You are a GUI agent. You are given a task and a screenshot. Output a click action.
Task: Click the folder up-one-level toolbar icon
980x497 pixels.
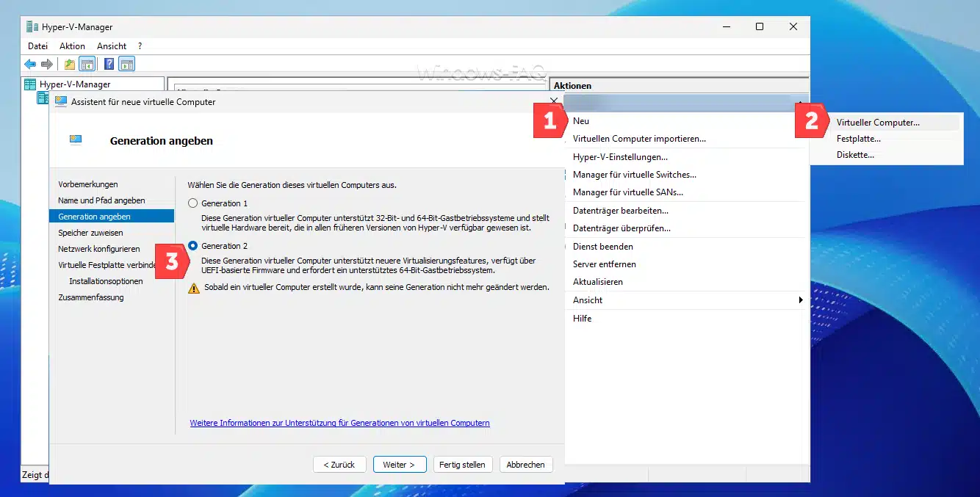tap(70, 65)
